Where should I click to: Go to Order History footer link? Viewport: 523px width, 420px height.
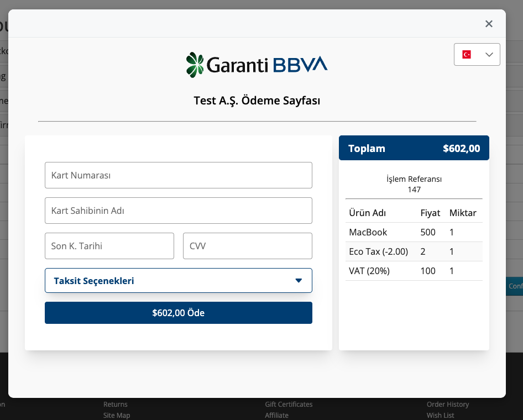(447, 405)
